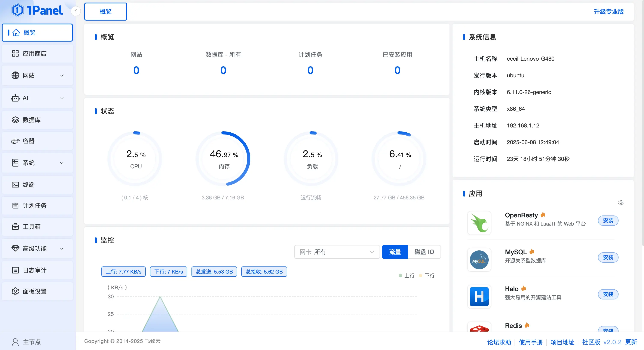Click the diamond icon beside 高级功能
The height and width of the screenshot is (350, 644).
(x=15, y=248)
